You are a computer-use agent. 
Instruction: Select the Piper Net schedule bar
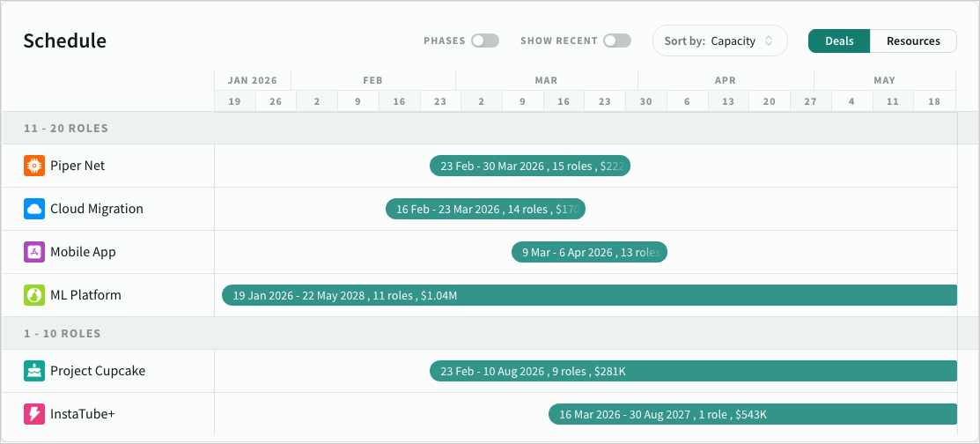pyautogui.click(x=529, y=166)
